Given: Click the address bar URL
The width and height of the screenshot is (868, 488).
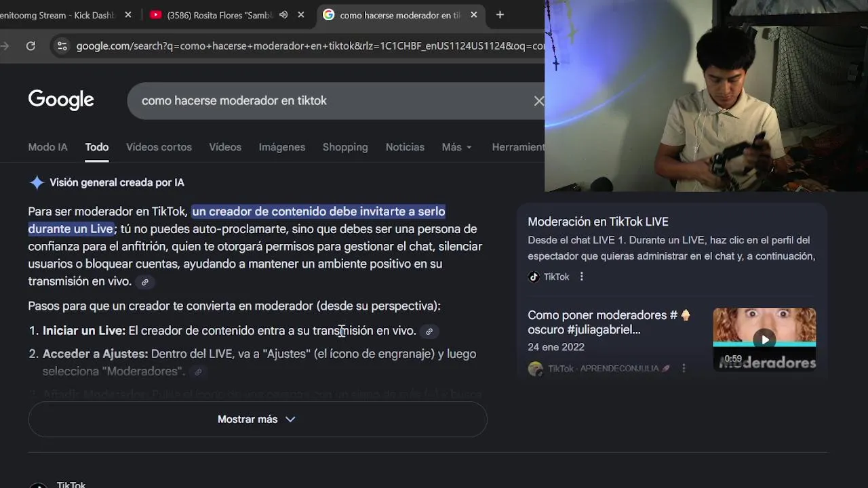Looking at the screenshot, I should (x=310, y=46).
